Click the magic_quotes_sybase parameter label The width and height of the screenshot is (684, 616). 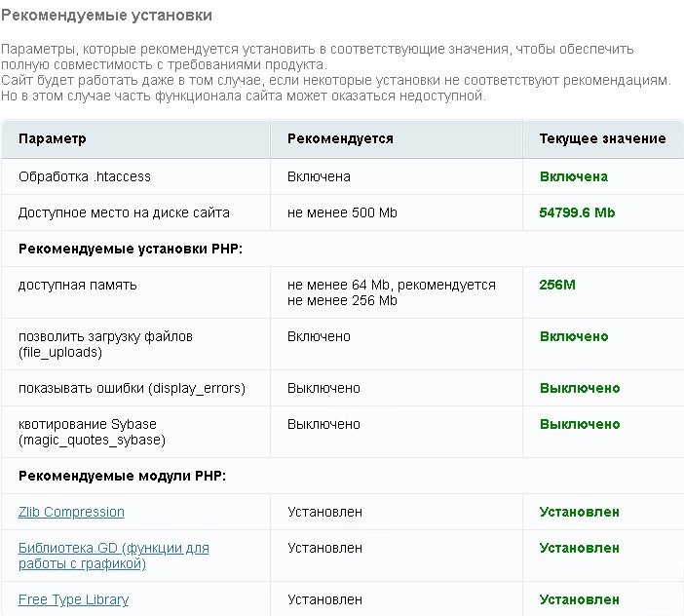click(x=92, y=432)
